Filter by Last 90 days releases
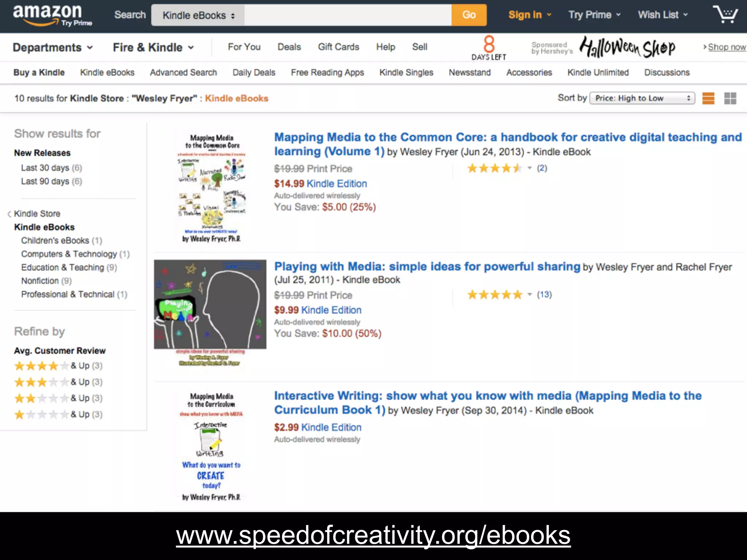This screenshot has width=747, height=560. pyautogui.click(x=51, y=181)
